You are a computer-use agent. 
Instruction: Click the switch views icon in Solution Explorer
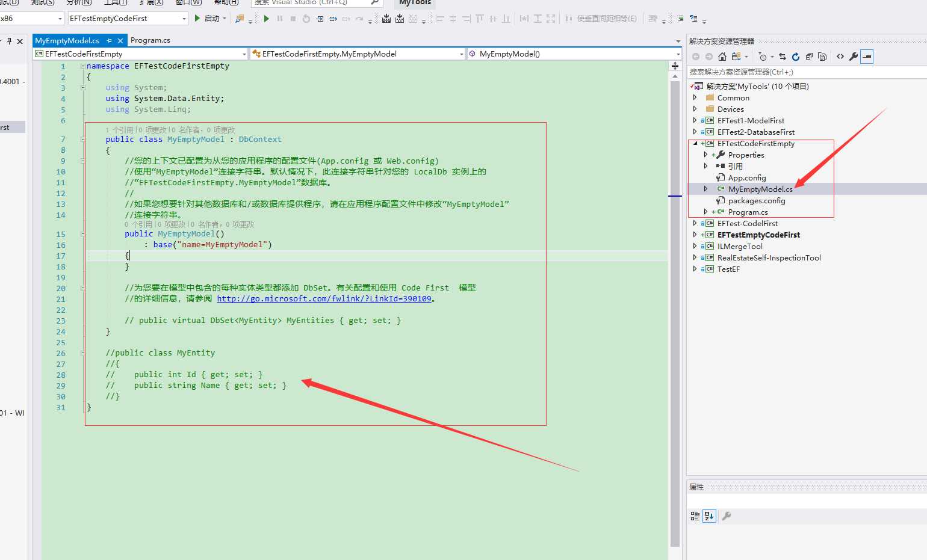(736, 57)
